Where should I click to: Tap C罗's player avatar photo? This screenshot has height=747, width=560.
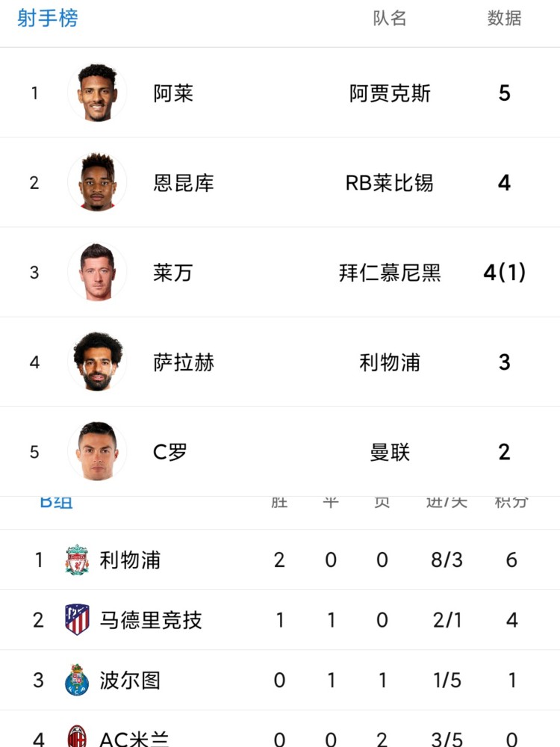[x=97, y=451]
